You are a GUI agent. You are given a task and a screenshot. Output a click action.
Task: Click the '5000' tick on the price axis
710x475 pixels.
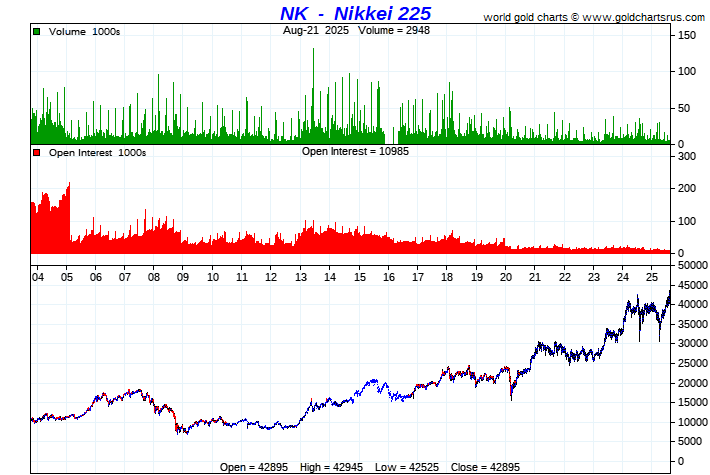point(689,441)
